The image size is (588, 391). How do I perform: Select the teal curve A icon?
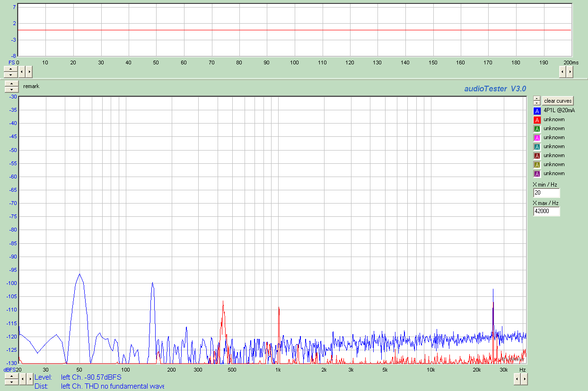(537, 147)
